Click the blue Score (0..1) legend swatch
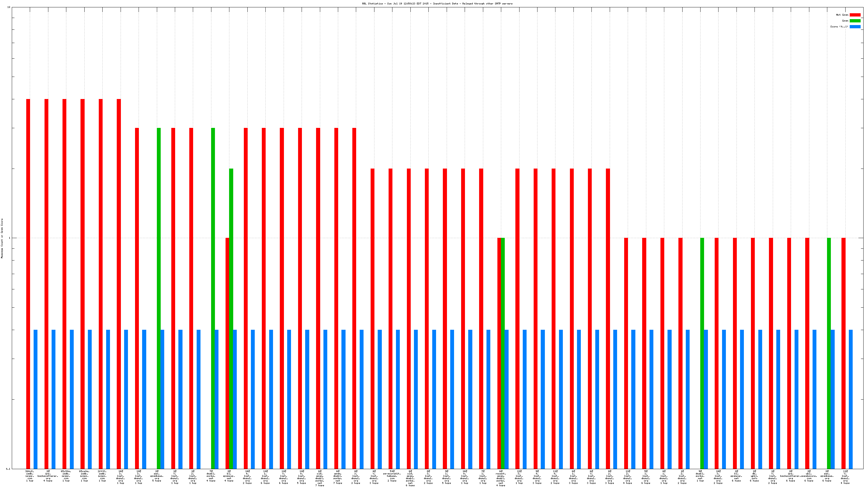868x488 pixels. click(855, 27)
